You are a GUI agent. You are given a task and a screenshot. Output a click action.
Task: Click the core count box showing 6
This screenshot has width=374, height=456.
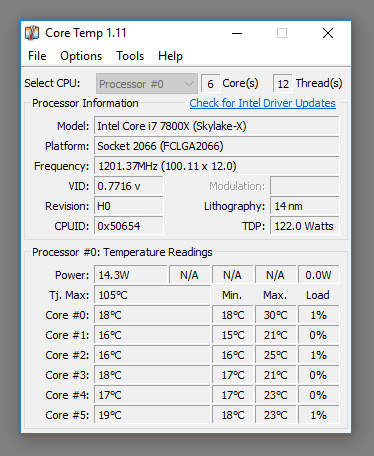pyautogui.click(x=210, y=84)
